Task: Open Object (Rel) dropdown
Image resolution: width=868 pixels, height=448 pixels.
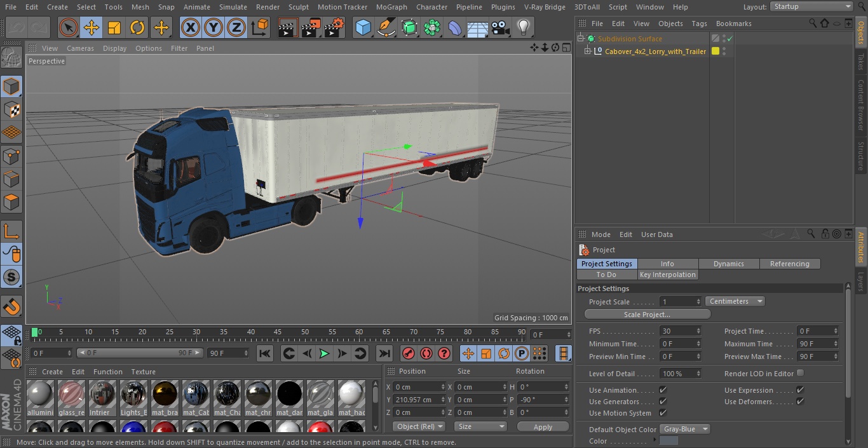Action: 419,426
